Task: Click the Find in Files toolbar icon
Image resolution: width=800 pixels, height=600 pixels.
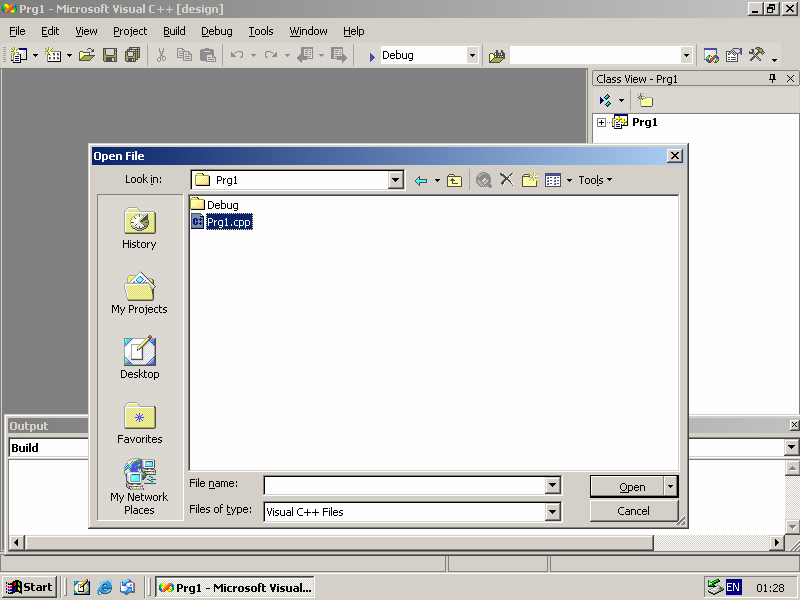Action: click(496, 55)
